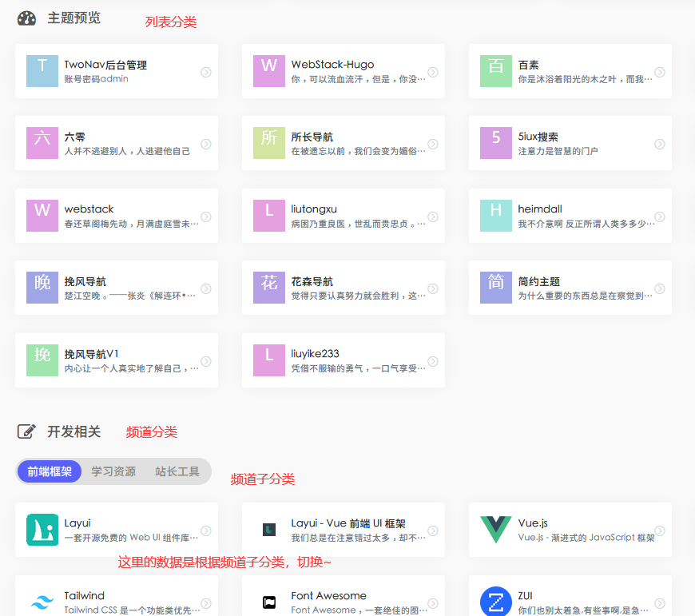Click the arrow icon on 5iux搜索 card
Viewport: 695px width, 616px height.
660,144
